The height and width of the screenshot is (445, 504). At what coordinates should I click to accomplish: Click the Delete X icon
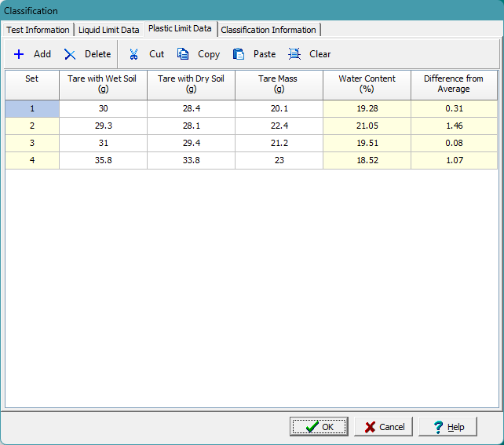70,54
